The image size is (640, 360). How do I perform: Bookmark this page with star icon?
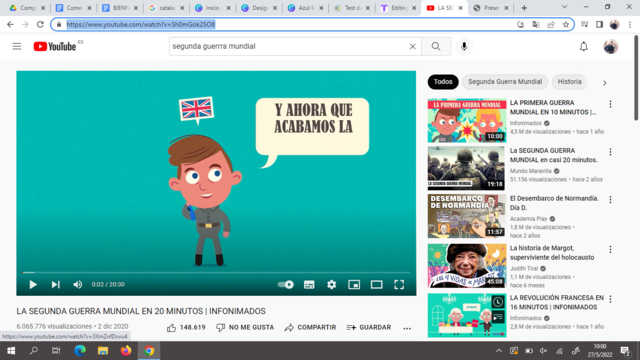(565, 24)
